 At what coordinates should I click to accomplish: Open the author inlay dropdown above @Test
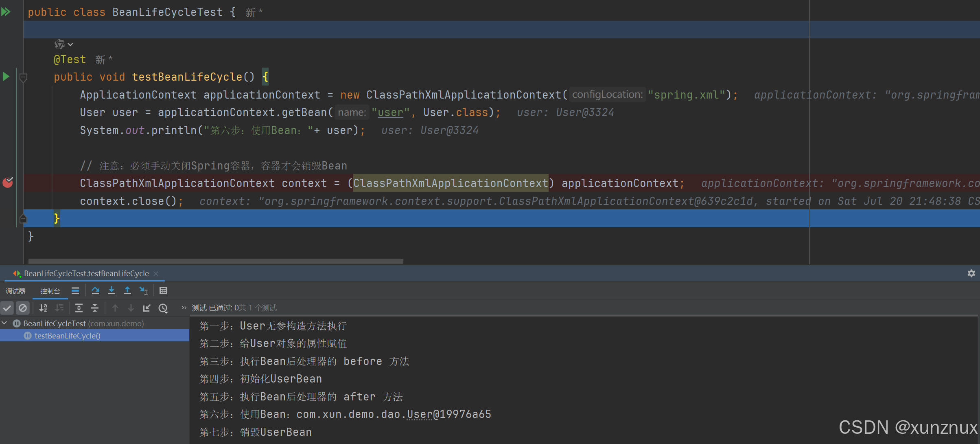(x=64, y=44)
